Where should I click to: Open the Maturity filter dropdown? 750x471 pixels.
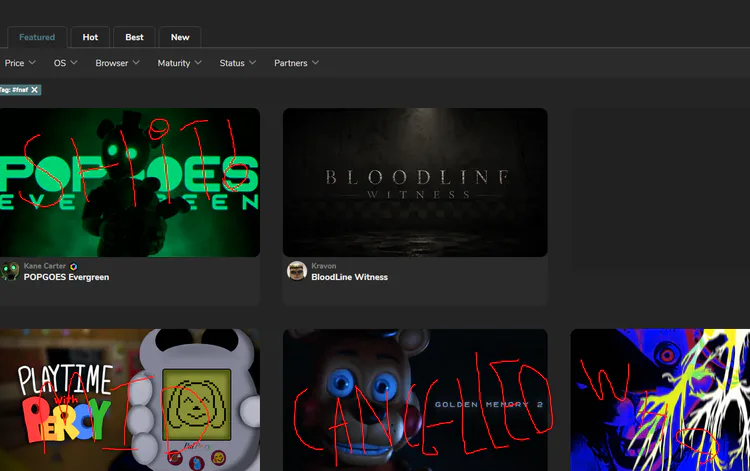pyautogui.click(x=179, y=63)
